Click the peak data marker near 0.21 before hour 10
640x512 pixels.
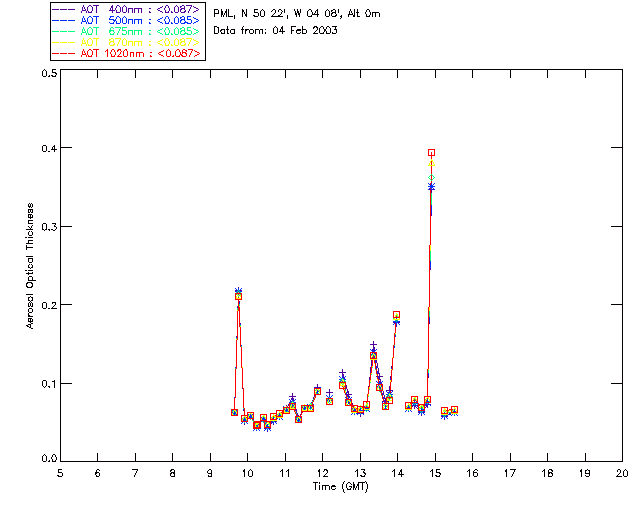(x=238, y=296)
